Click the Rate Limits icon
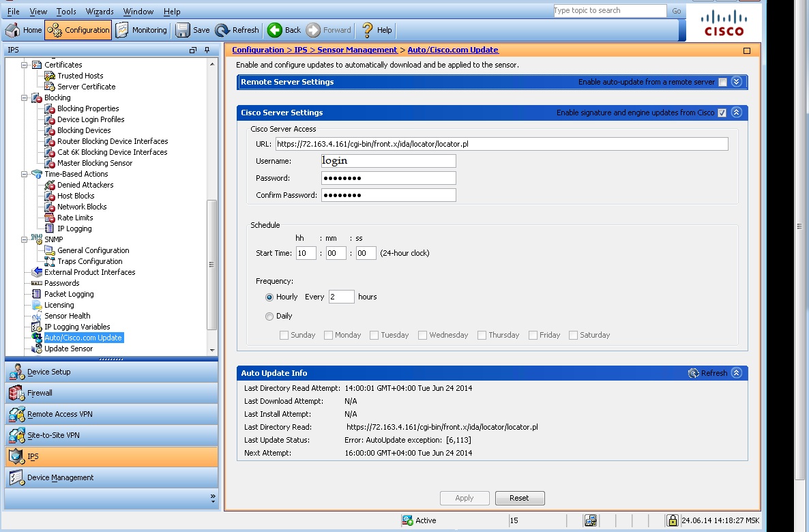The image size is (809, 532). 50,218
